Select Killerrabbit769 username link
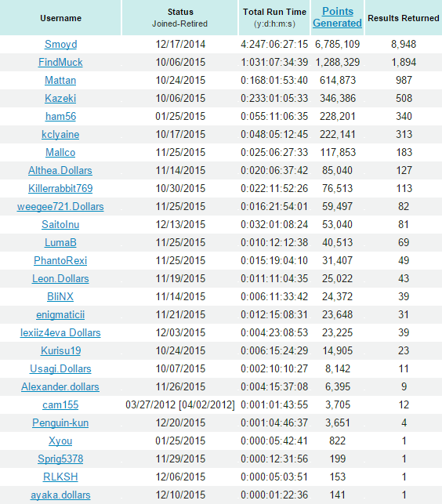This screenshot has height=504, width=442. point(60,188)
